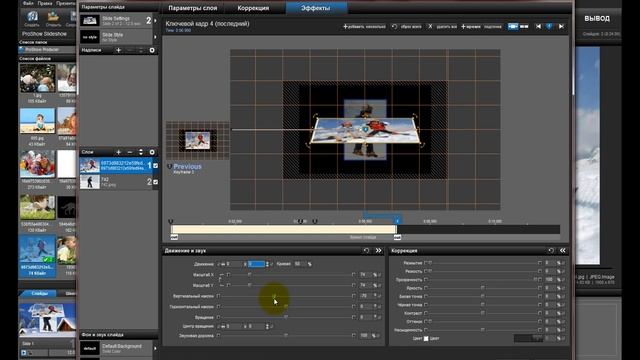
Task: Expand the Slide Settings row arrow
Action: click(x=155, y=20)
